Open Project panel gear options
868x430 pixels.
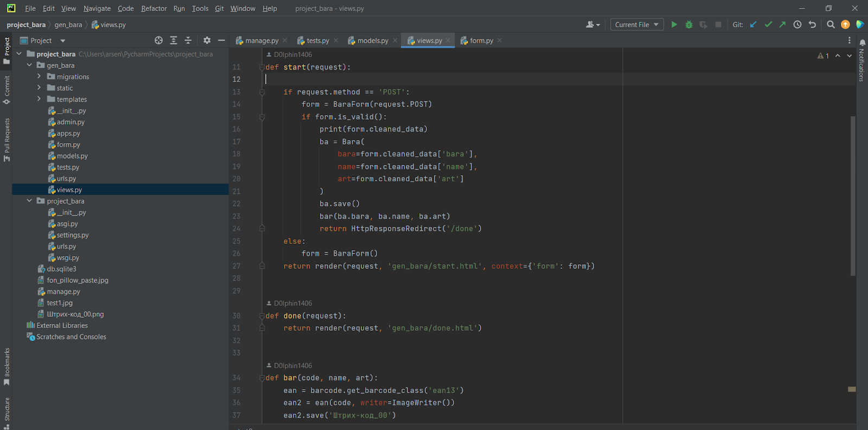point(207,40)
